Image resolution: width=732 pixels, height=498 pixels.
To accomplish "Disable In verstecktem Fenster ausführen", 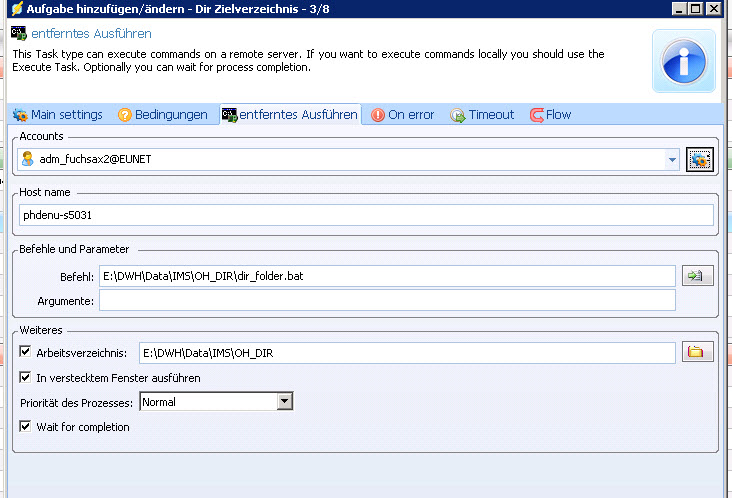I will pyautogui.click(x=26, y=378).
